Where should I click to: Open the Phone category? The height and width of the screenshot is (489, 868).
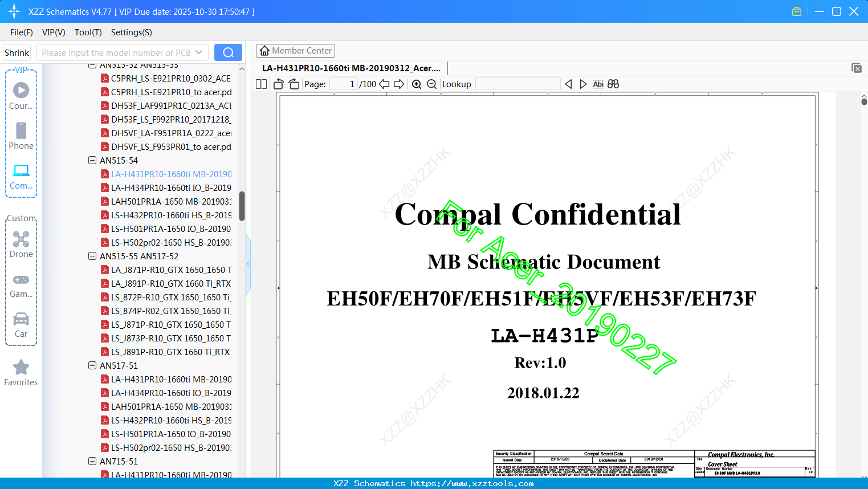pos(21,136)
